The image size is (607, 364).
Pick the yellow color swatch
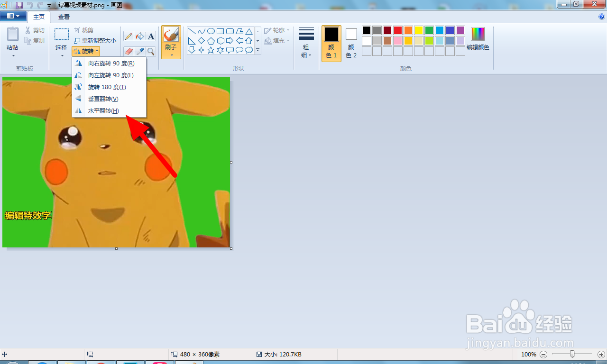click(x=419, y=30)
